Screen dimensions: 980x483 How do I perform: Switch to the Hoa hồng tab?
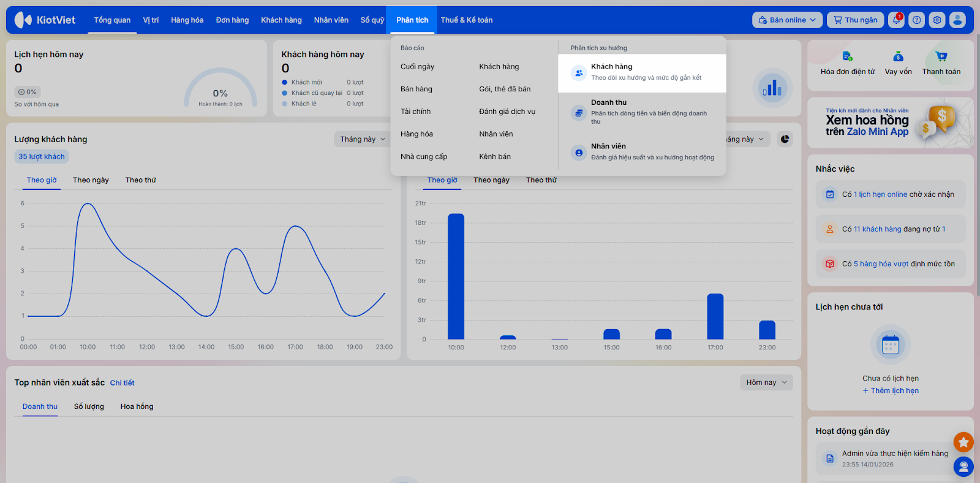pos(137,406)
